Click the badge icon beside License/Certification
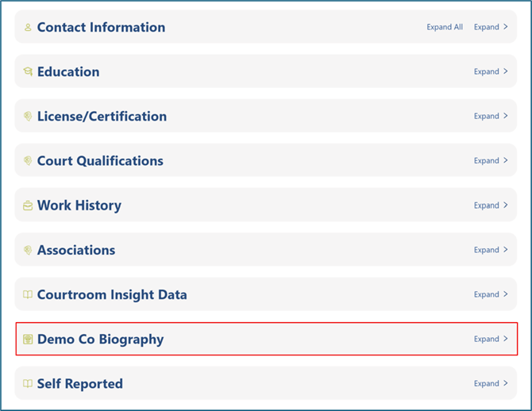 tap(28, 117)
